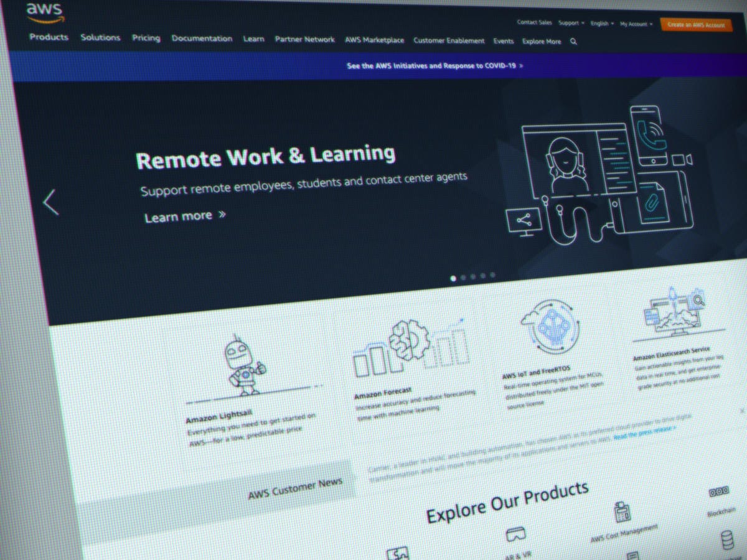Open the Blockchain blocks icon
Image resolution: width=747 pixels, height=560 pixels.
coord(719,492)
